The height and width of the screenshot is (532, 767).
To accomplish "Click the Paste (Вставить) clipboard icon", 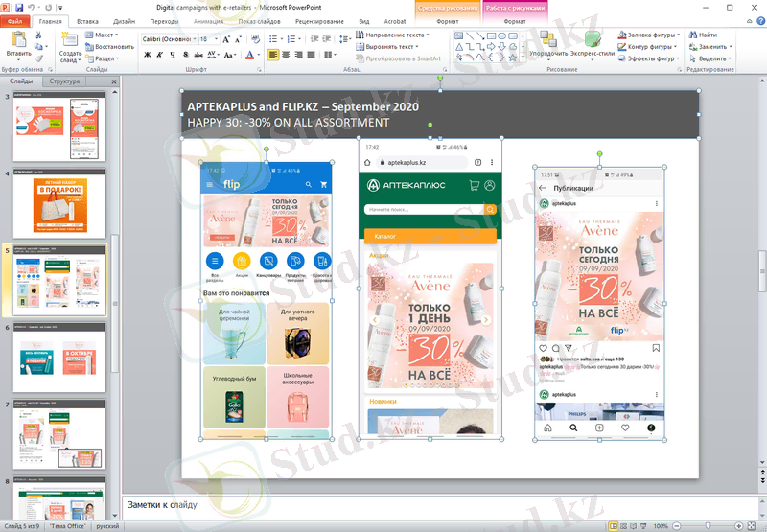I will coord(17,41).
